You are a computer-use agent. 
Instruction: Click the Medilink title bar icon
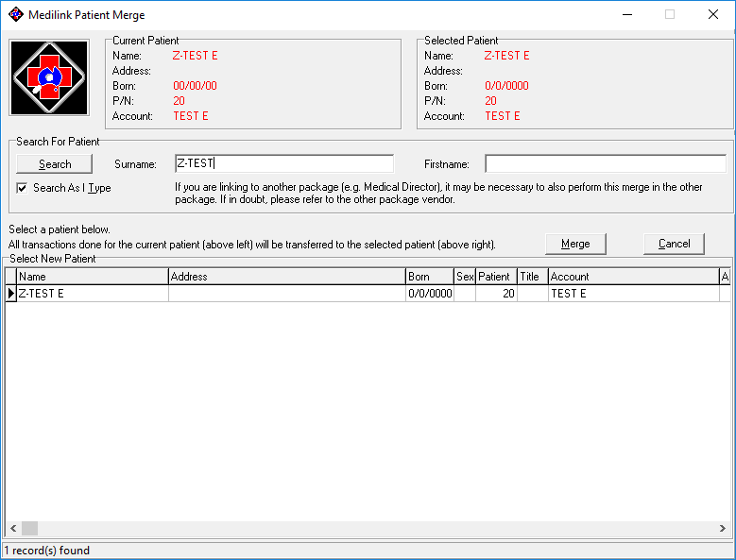point(16,14)
